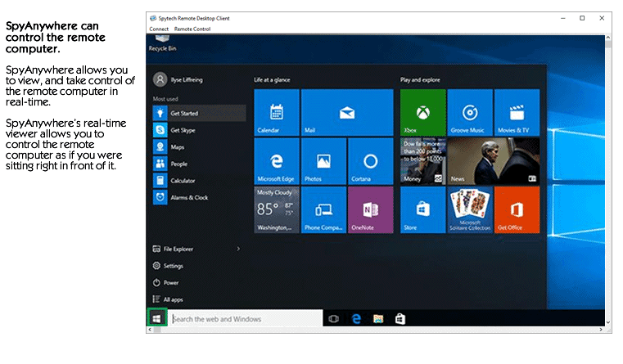Click the horizontal scrollbar right arrow
This screenshot has width=623, height=364.
tap(601, 330)
